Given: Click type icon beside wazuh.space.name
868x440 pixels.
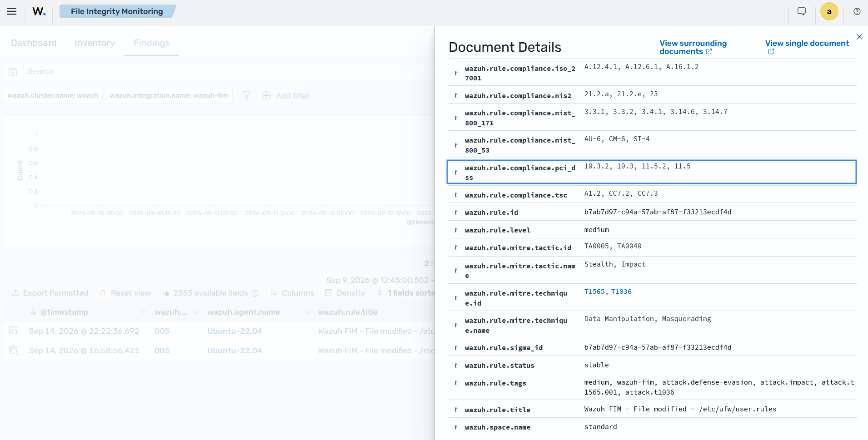Looking at the screenshot, I should pyautogui.click(x=455, y=427).
